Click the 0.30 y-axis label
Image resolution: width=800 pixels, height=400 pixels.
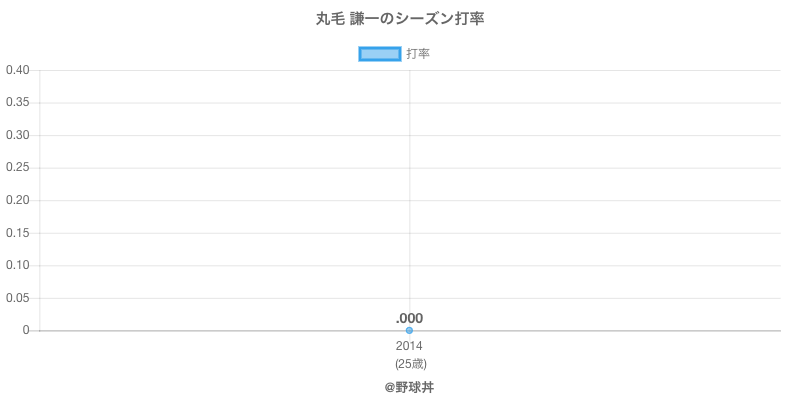click(x=17, y=135)
